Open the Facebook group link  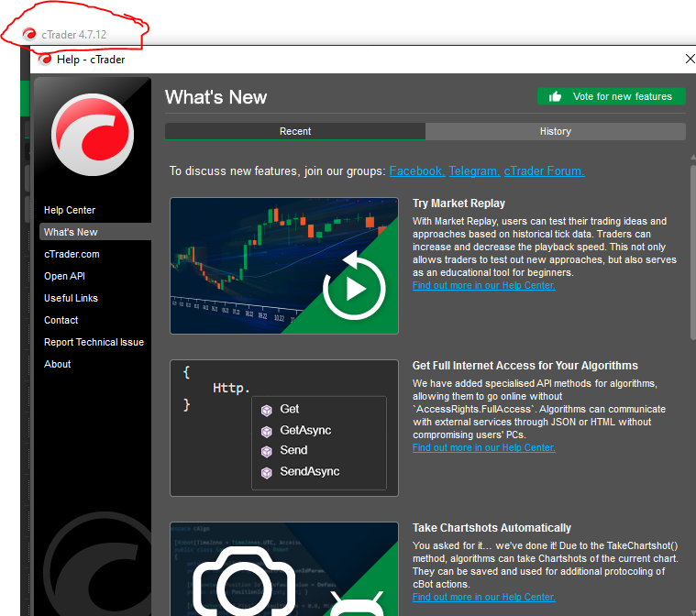(417, 170)
